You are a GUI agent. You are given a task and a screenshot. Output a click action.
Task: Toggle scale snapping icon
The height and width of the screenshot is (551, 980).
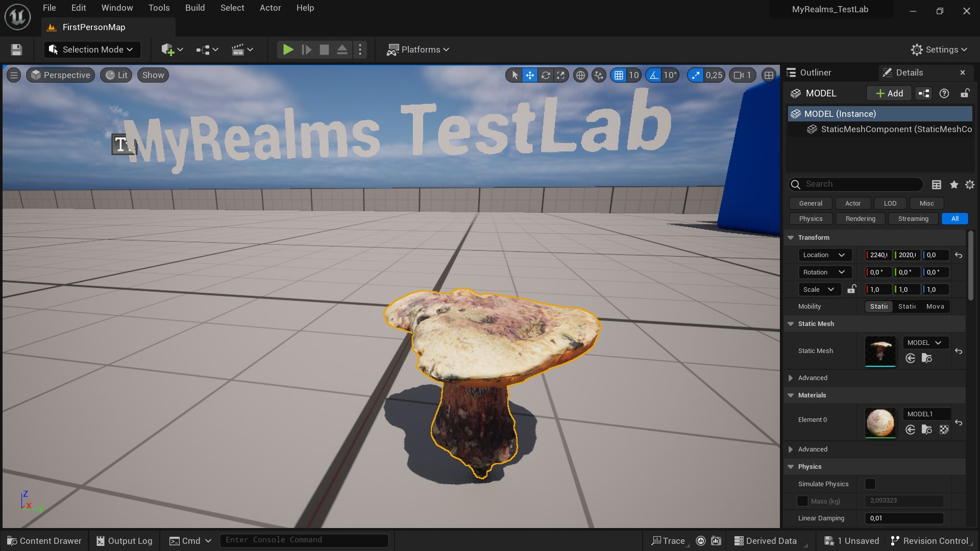coord(695,75)
